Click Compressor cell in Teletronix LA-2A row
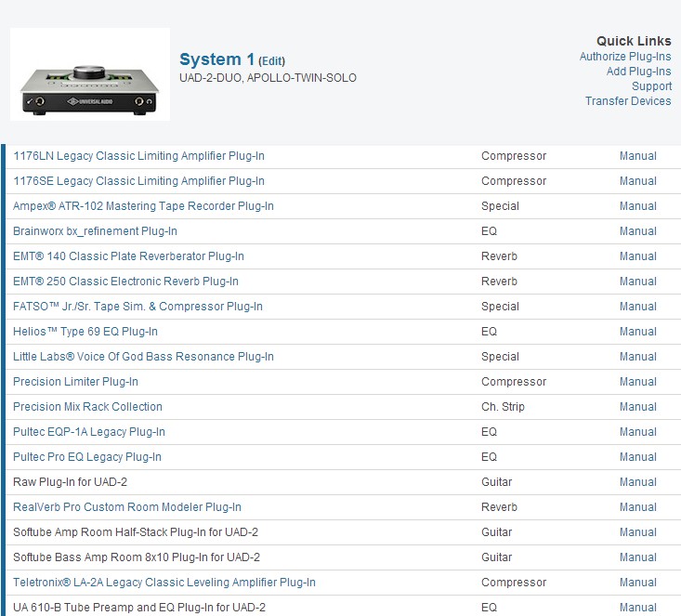The width and height of the screenshot is (681, 616). 514,583
